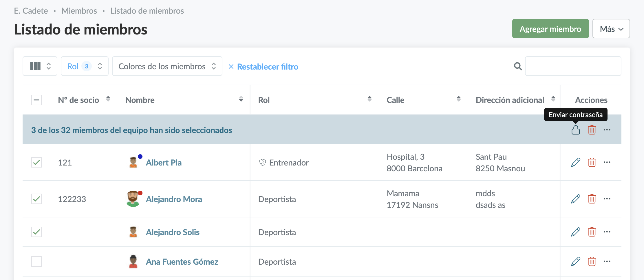Click pencil icon for Ana Fuentes Gómez

click(x=575, y=261)
